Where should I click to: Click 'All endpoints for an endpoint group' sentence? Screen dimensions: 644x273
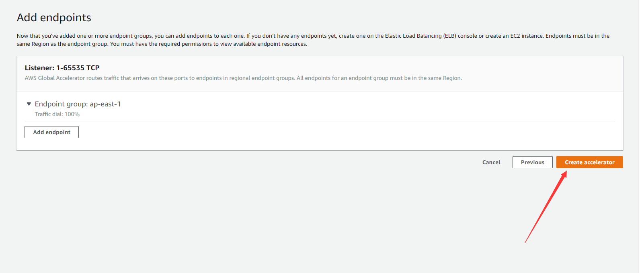pos(379,78)
